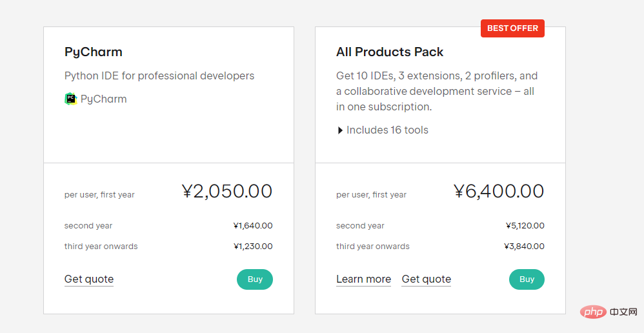Select the PyCharm card heading
644x333 pixels.
click(x=93, y=52)
